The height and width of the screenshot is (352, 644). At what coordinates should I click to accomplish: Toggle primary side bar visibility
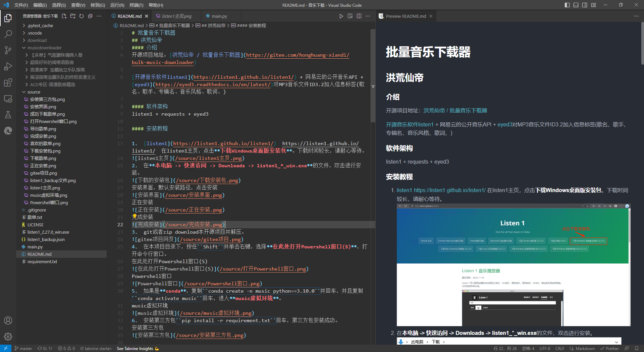click(567, 5)
